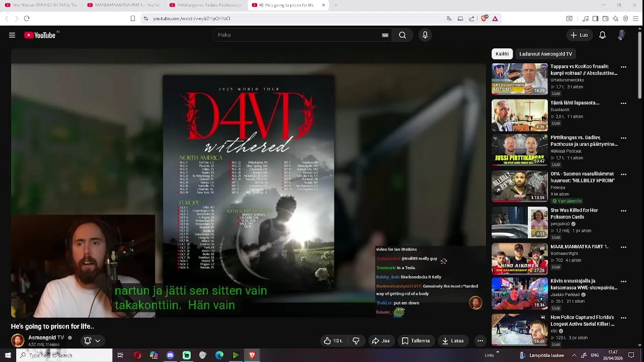The image size is (644, 362).
Task: Open the Asmongold TV channel name link
Action: point(46,337)
